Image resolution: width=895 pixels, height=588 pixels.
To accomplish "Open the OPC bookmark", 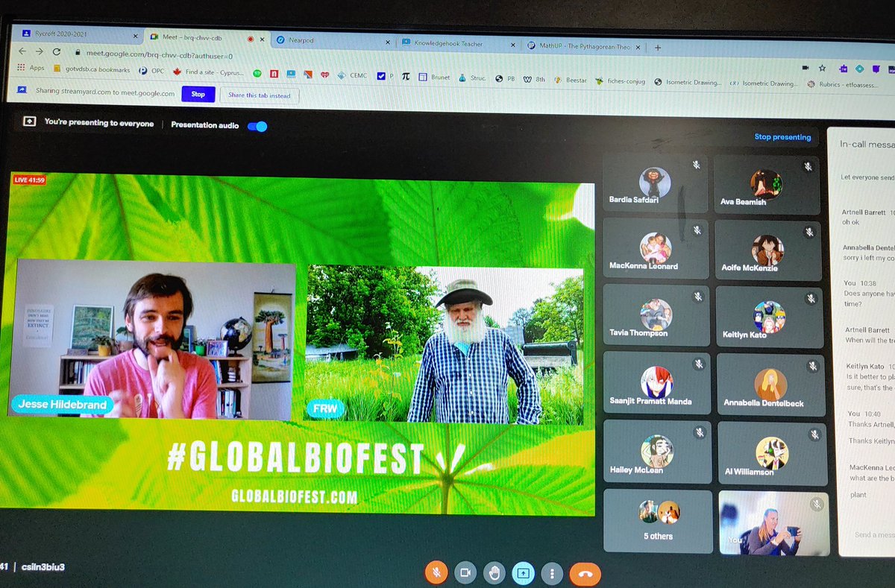I will (x=150, y=71).
